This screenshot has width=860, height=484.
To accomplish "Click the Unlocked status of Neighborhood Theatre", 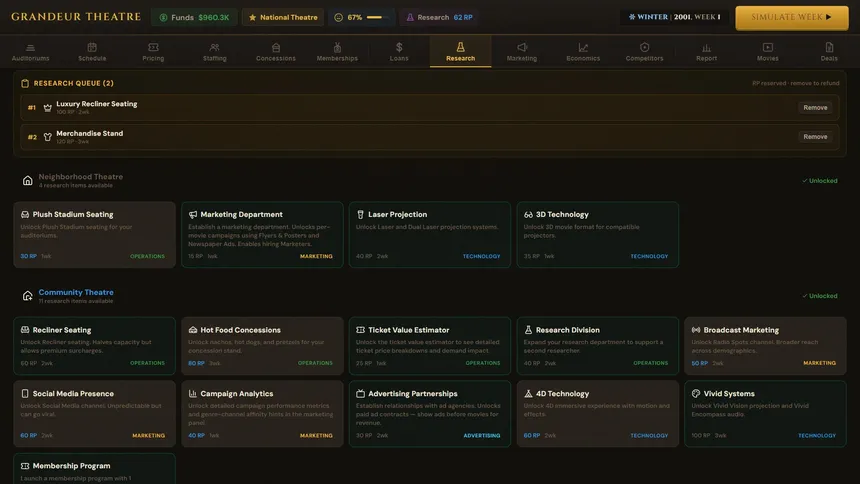I will coord(819,181).
